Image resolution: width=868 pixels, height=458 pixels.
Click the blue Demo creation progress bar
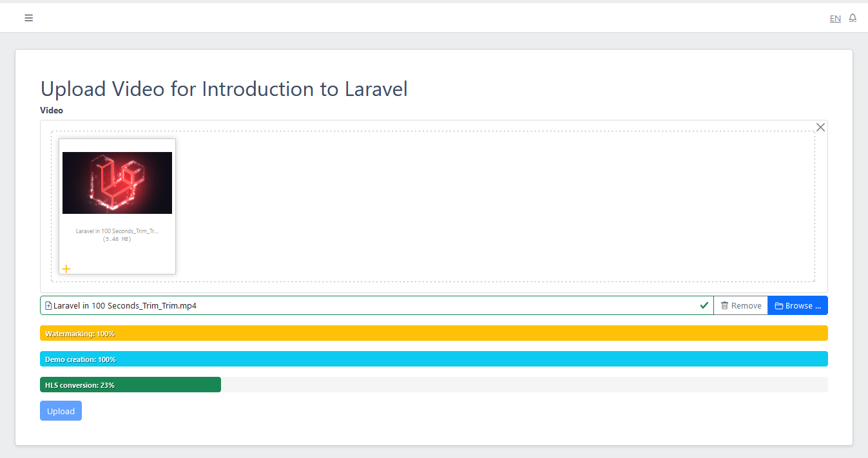(434, 359)
